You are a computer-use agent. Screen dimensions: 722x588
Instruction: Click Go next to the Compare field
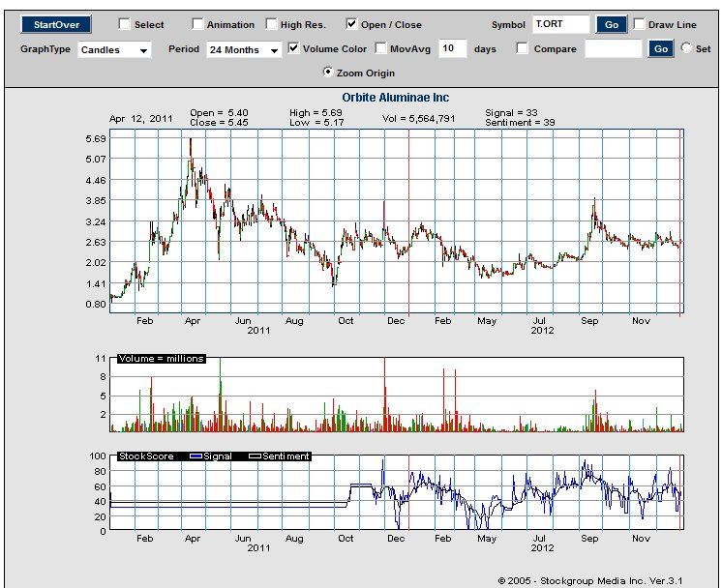point(661,48)
